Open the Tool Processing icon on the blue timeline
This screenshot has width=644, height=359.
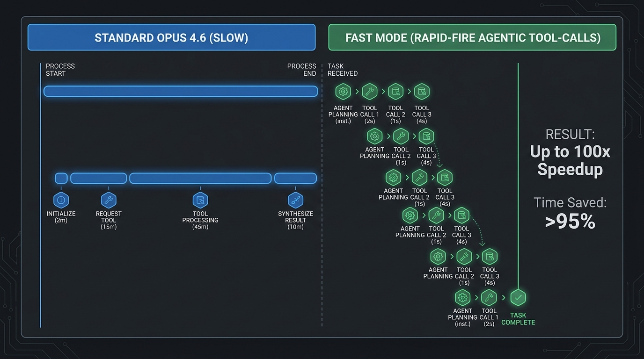(x=200, y=200)
